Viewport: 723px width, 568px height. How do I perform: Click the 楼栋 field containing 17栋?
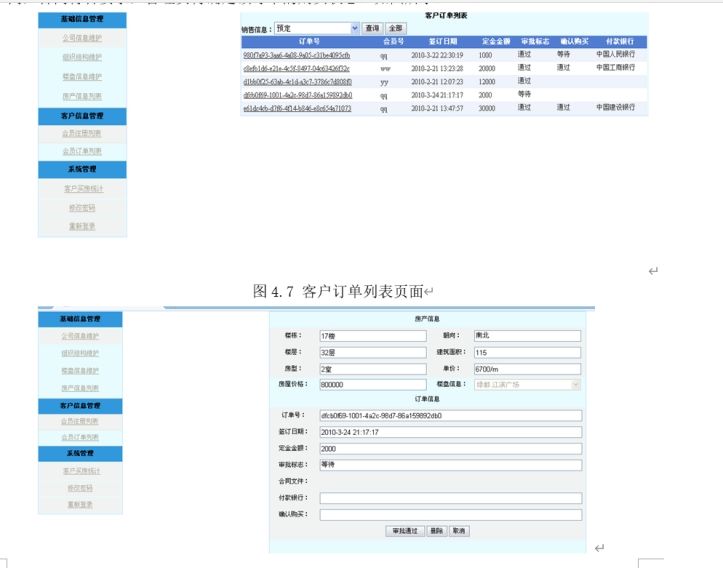click(373, 336)
